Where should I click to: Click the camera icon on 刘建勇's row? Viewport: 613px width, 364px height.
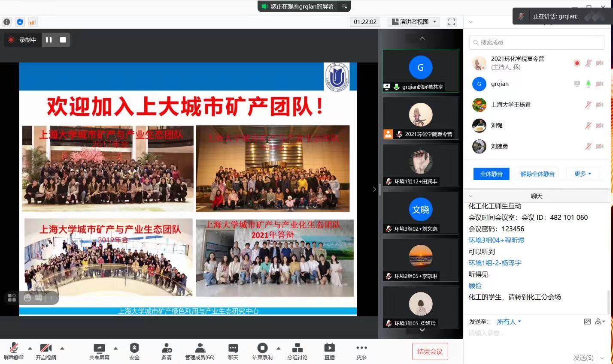pyautogui.click(x=600, y=146)
